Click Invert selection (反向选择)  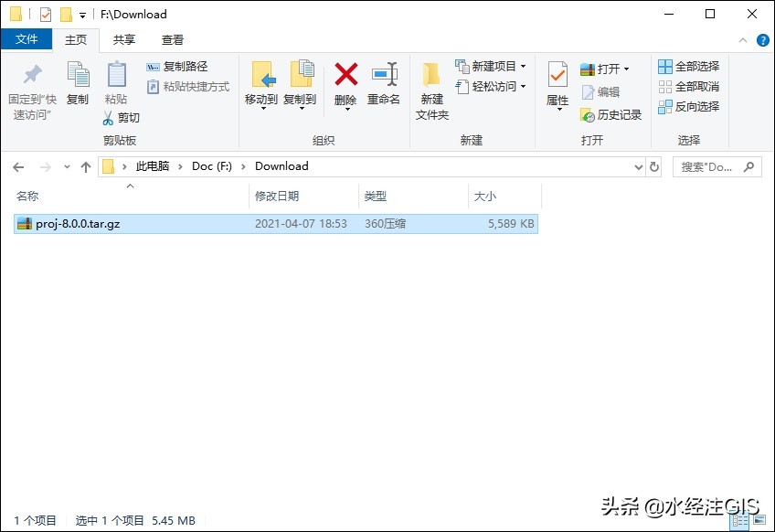click(x=688, y=106)
